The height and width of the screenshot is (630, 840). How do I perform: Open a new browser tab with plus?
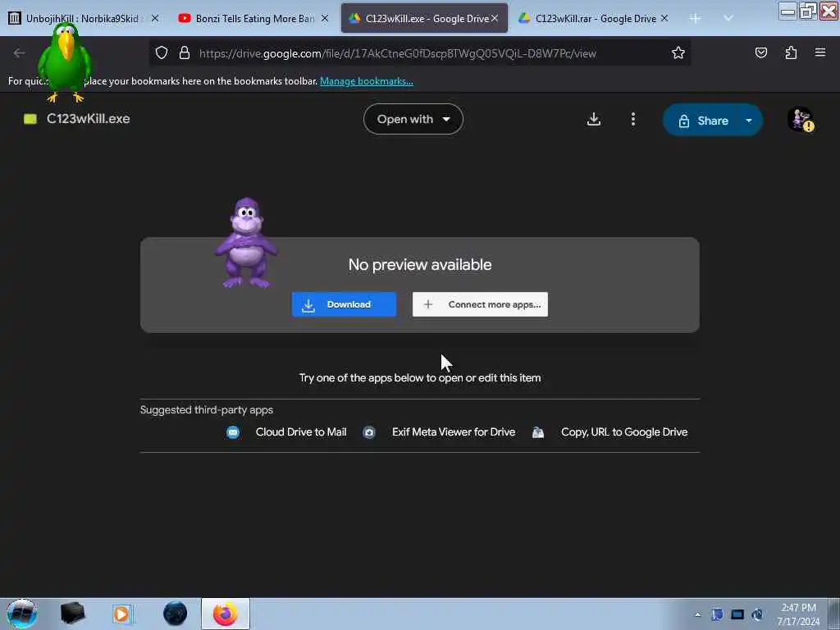point(696,19)
